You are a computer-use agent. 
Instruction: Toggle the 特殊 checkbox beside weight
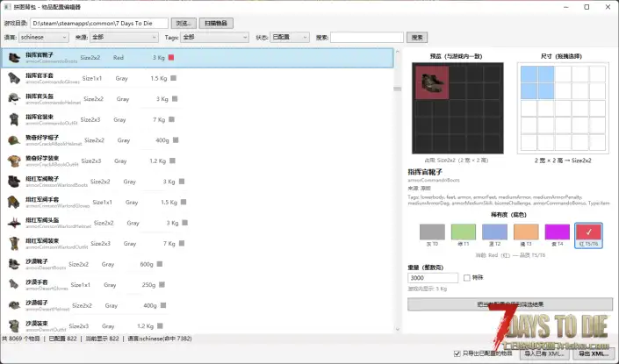tap(466, 278)
